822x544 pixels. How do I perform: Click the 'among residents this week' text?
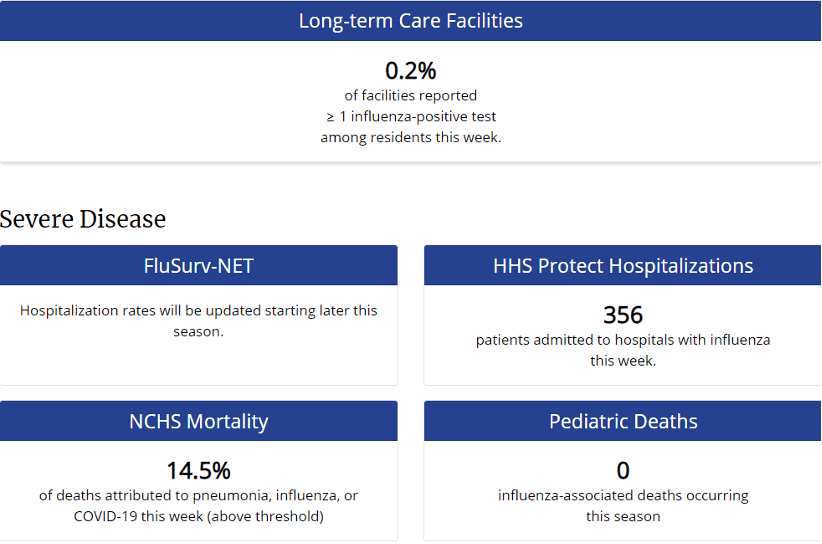click(410, 137)
